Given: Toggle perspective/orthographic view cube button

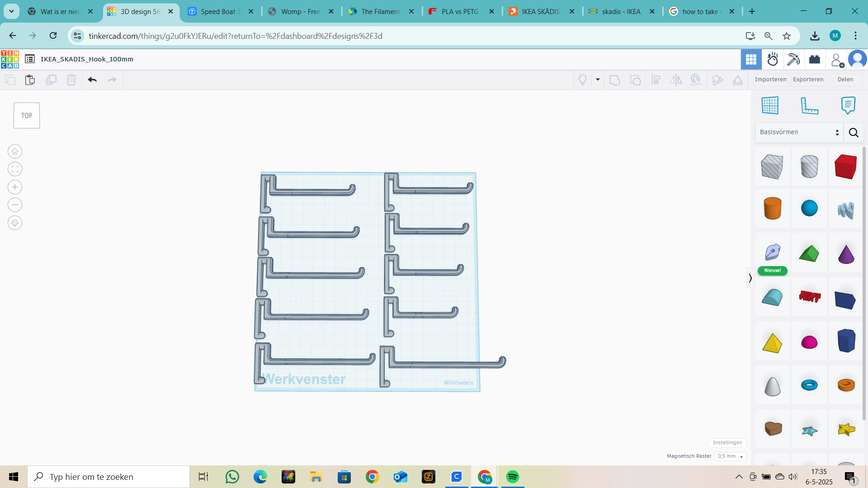Looking at the screenshot, I should (15, 223).
